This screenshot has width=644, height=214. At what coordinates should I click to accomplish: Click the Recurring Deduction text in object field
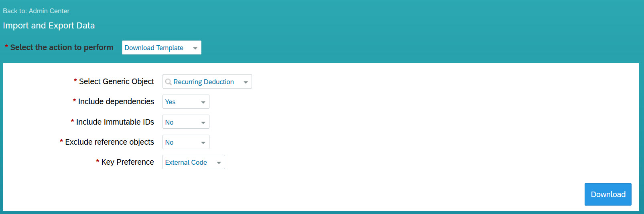click(203, 82)
